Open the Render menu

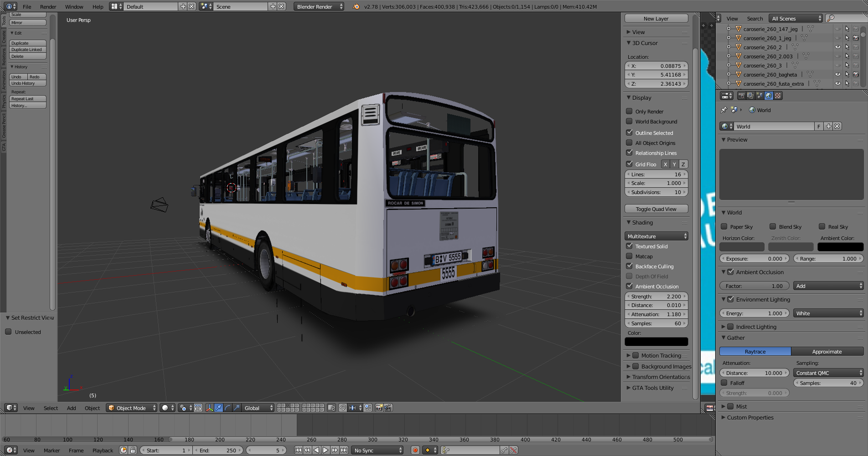48,6
